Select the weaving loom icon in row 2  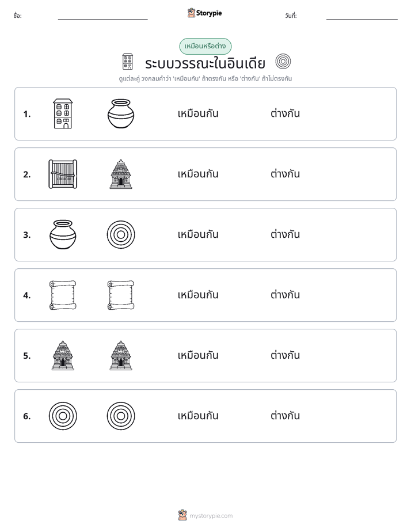(x=63, y=174)
